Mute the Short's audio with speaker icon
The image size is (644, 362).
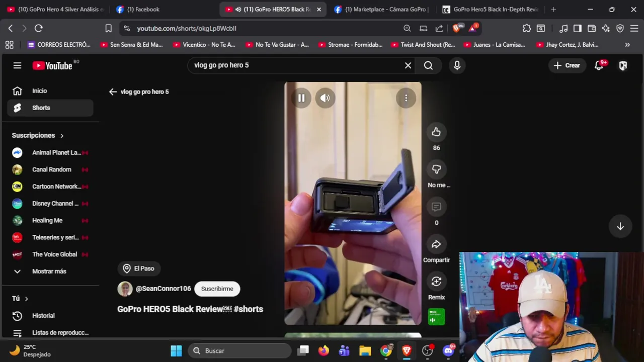tap(325, 98)
